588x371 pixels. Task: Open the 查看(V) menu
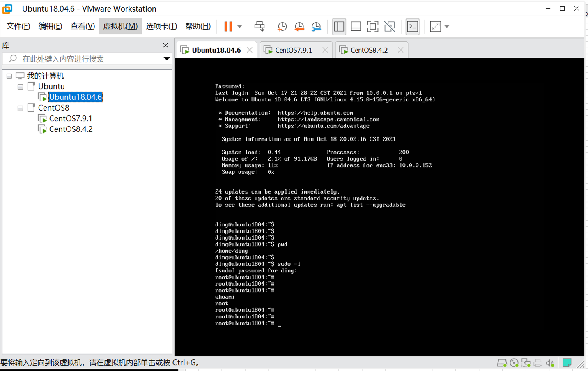pos(83,26)
